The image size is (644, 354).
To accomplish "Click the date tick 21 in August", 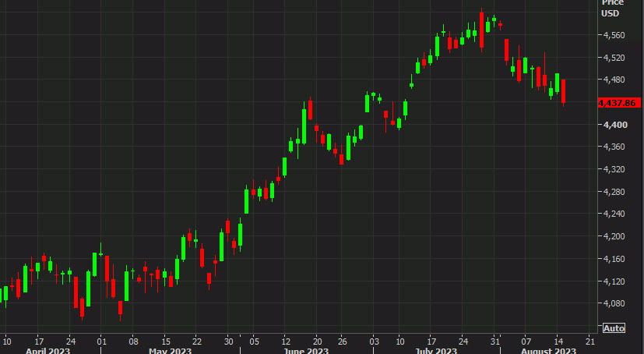I will click(x=590, y=342).
